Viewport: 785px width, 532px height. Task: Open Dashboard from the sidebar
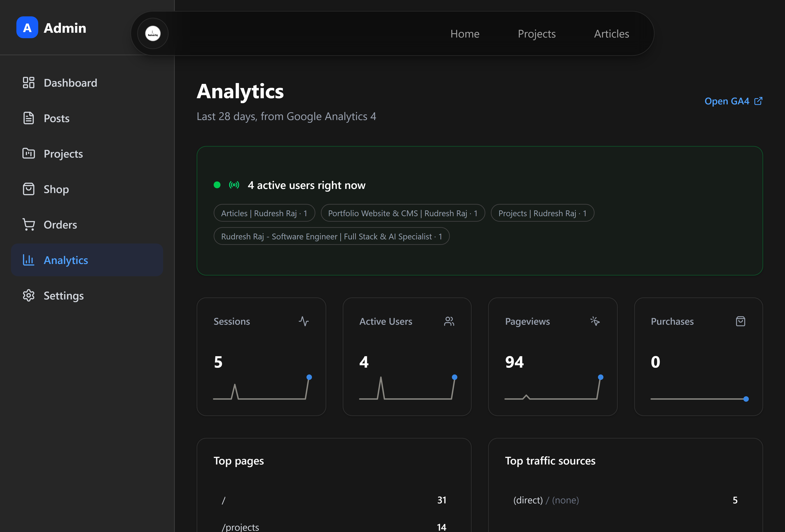tap(87, 83)
